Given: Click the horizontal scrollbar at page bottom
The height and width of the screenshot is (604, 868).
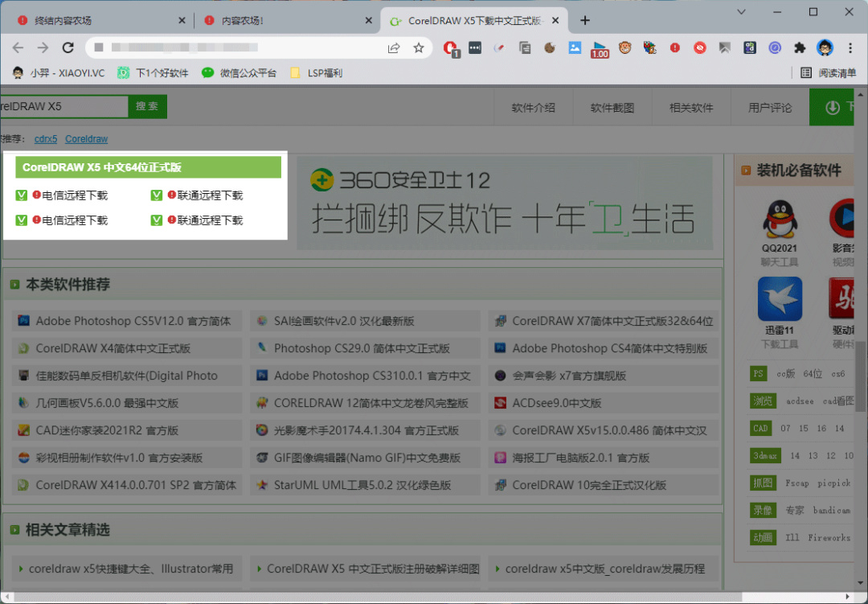Looking at the screenshot, I should coord(376,597).
